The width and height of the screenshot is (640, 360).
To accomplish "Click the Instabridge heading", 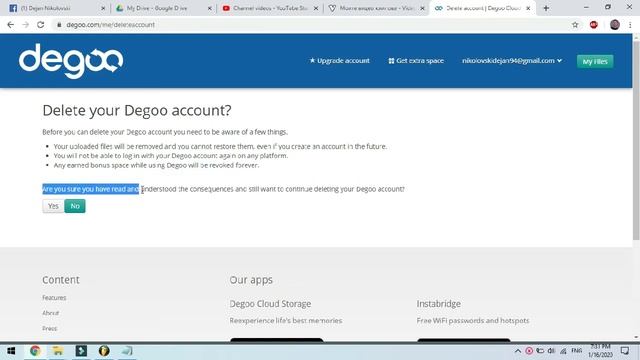I will (438, 304).
